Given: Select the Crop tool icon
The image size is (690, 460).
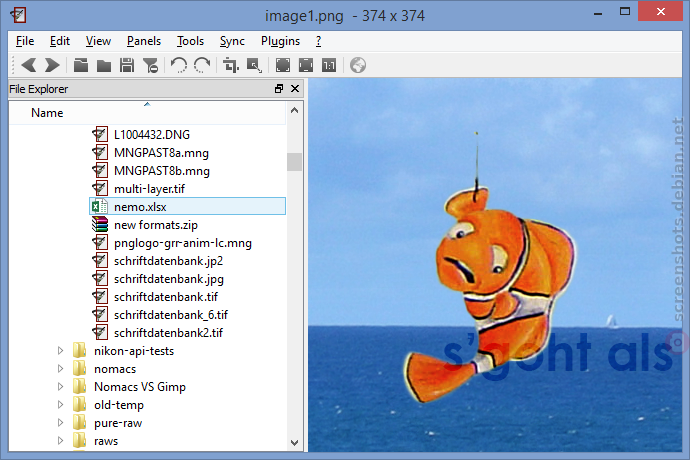Looking at the screenshot, I should point(231,65).
